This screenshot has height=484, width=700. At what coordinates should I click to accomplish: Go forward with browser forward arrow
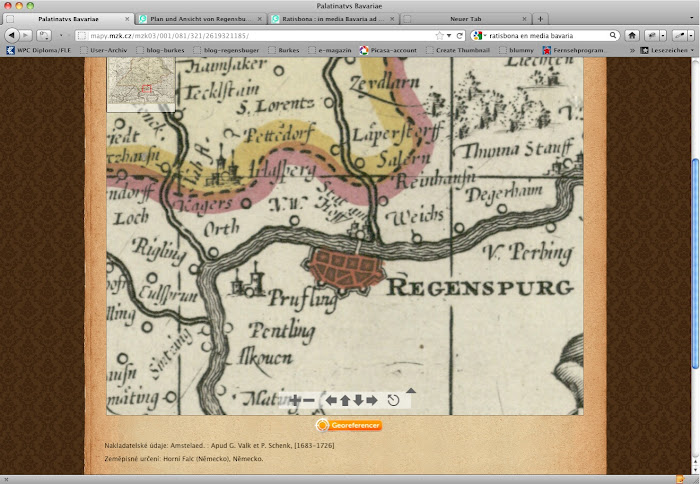(26, 35)
